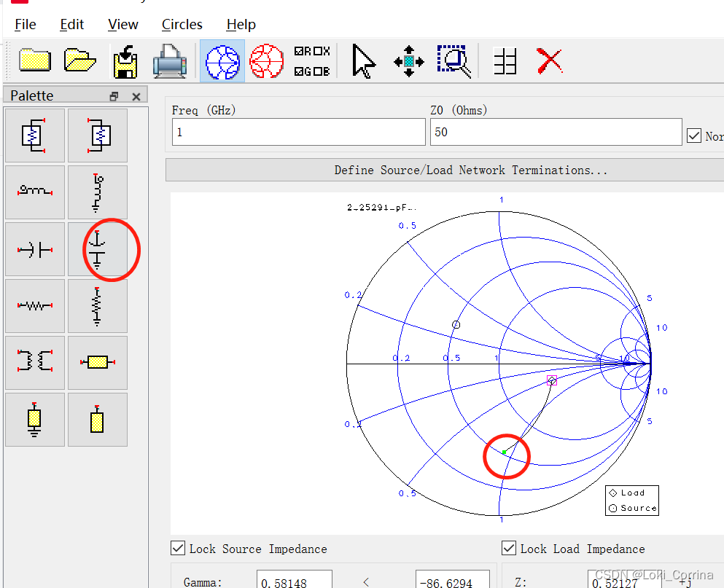Image resolution: width=724 pixels, height=588 pixels.
Task: Close the Palette panel
Action: [136, 96]
